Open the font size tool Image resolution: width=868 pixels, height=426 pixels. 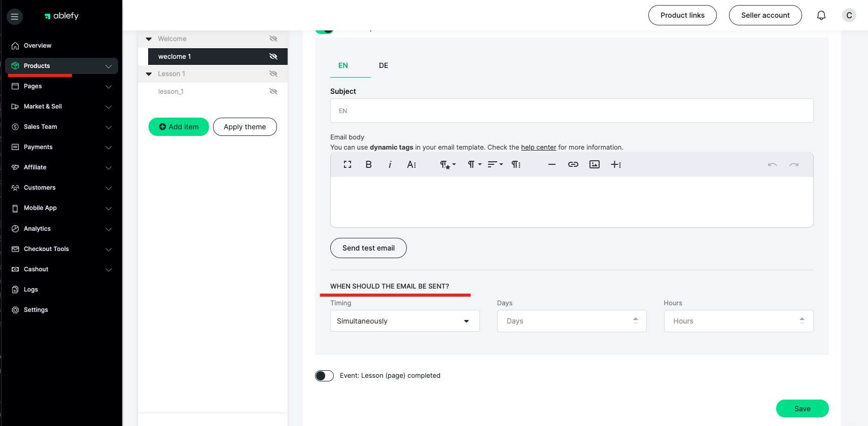411,164
